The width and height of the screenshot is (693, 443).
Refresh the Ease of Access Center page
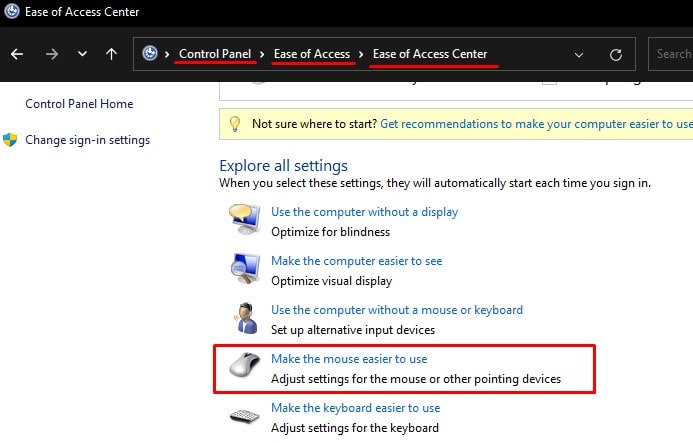(x=616, y=54)
